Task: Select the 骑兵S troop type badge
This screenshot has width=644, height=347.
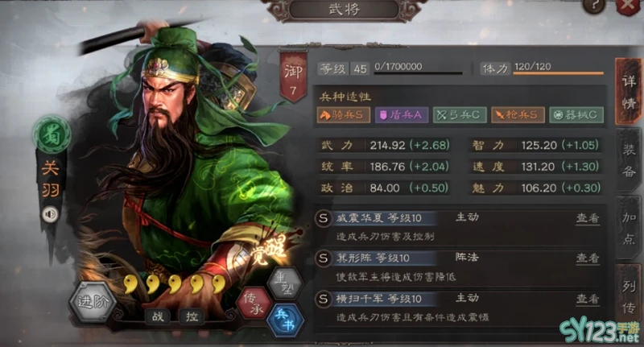Action: click(344, 115)
